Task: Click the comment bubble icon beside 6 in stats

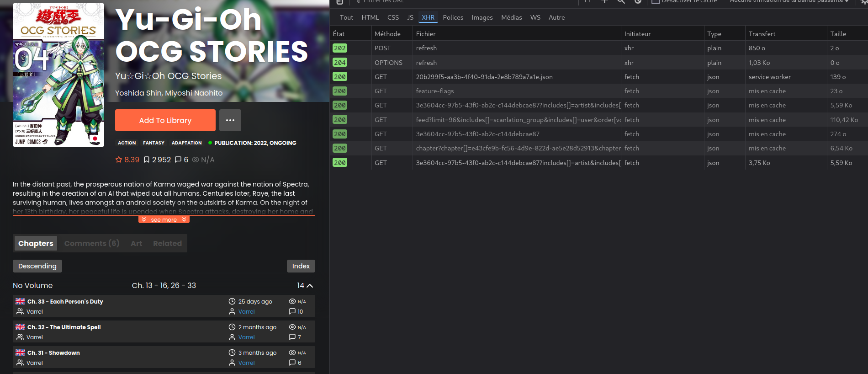Action: (178, 160)
